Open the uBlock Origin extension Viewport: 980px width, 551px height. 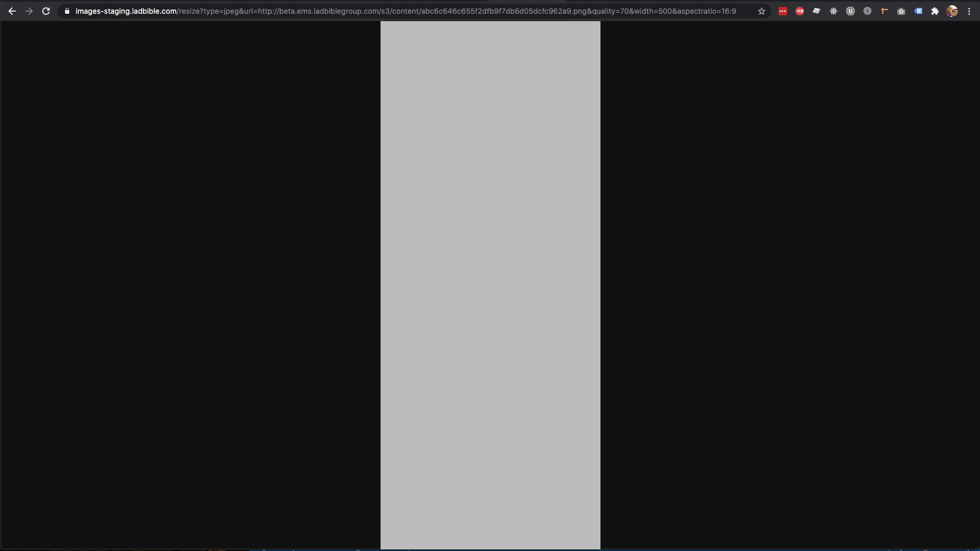pos(850,11)
